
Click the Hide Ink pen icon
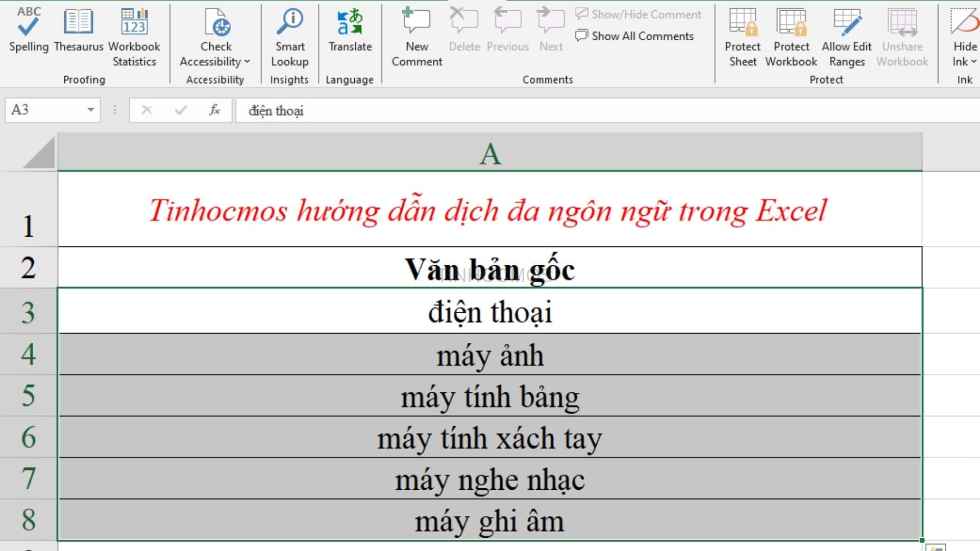tap(965, 21)
